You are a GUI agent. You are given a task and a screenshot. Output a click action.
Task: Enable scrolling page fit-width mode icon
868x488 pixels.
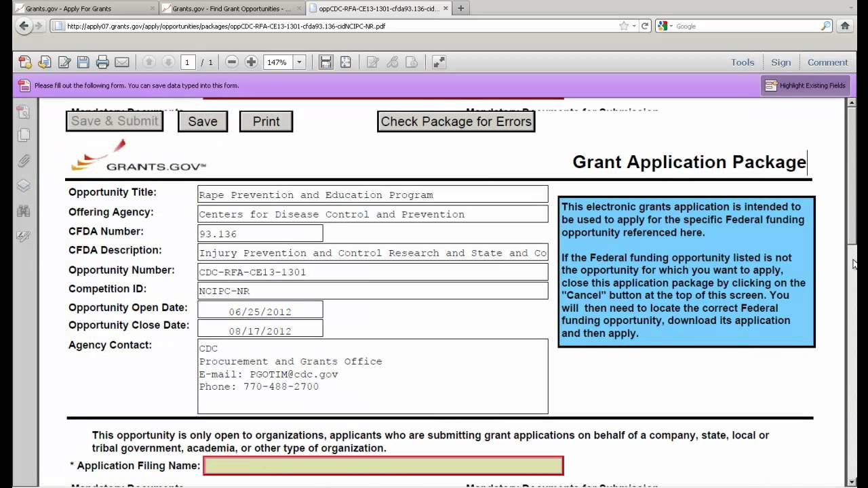(326, 62)
